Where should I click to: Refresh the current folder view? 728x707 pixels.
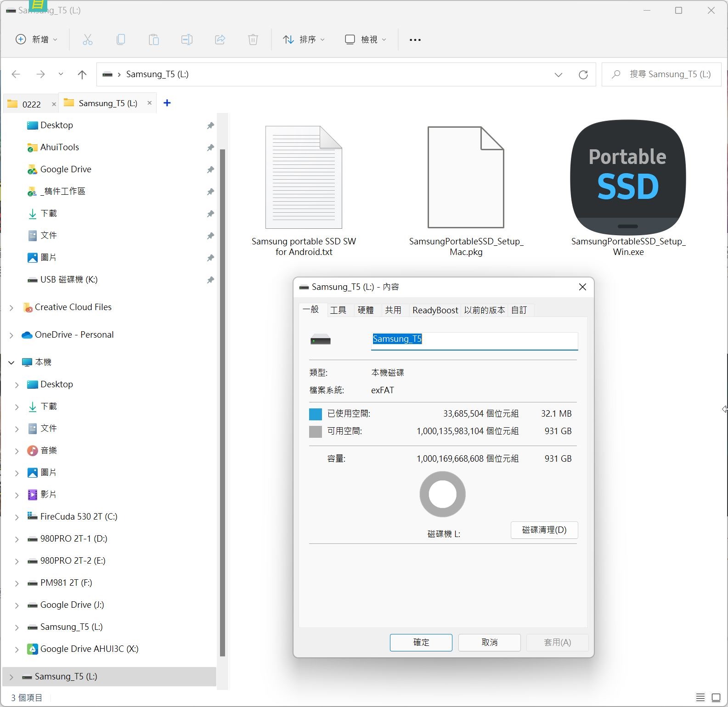coord(583,75)
